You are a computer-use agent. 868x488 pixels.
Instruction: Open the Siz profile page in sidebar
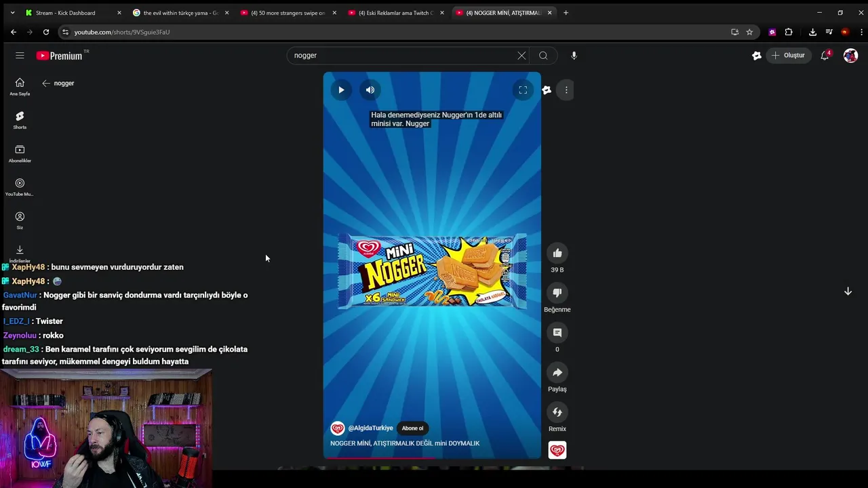coord(20,221)
